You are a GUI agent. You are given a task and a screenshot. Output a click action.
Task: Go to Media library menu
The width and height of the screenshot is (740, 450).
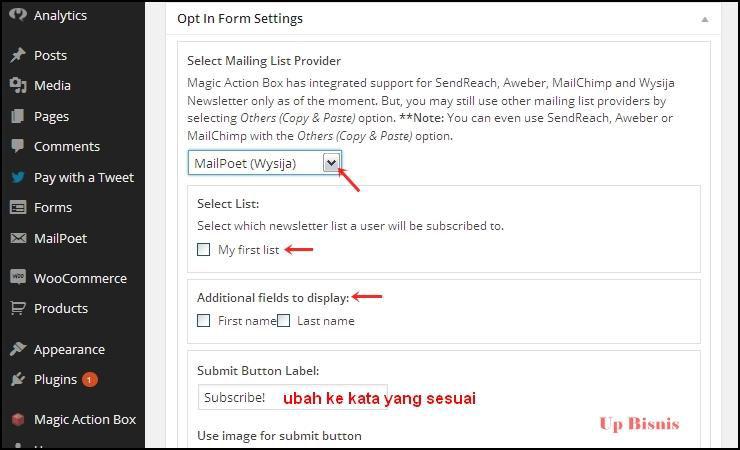point(52,86)
